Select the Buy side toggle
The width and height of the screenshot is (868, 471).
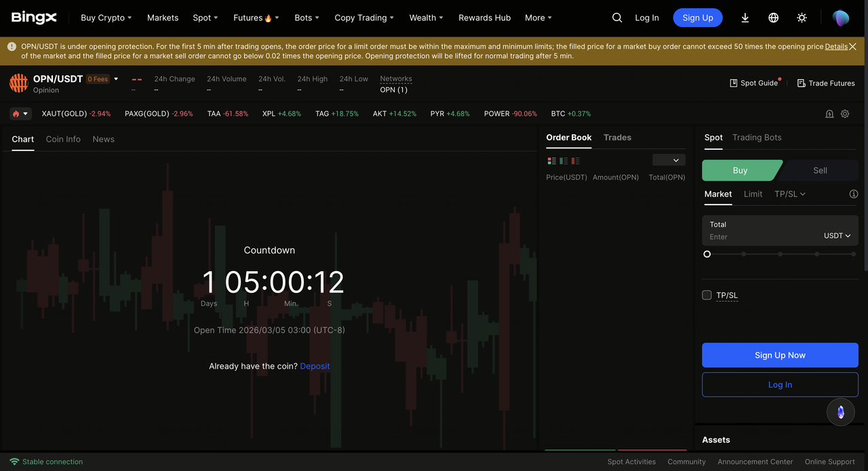click(x=740, y=170)
